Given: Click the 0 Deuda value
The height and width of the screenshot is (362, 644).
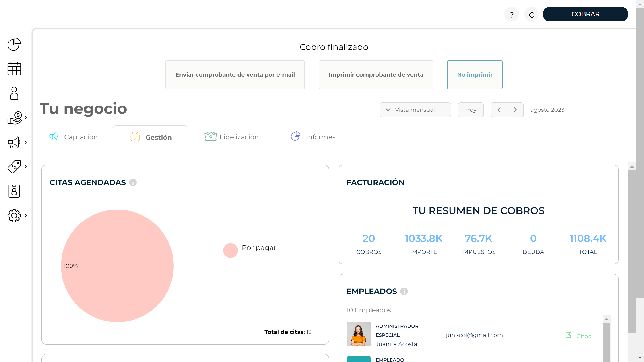Looking at the screenshot, I should pyautogui.click(x=533, y=239).
